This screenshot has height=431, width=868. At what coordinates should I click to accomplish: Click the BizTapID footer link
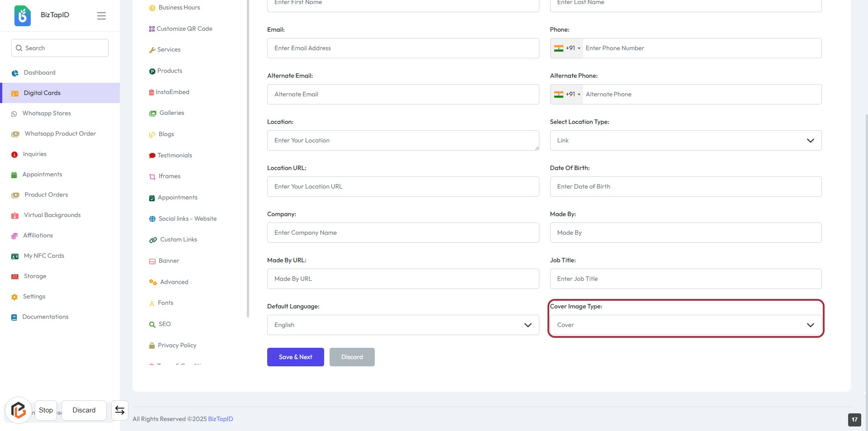pos(220,419)
